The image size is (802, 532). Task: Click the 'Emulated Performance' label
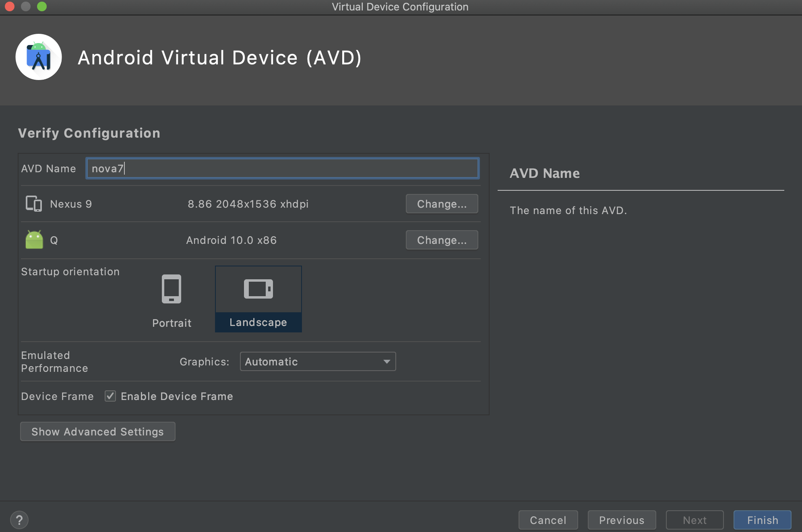coord(54,361)
